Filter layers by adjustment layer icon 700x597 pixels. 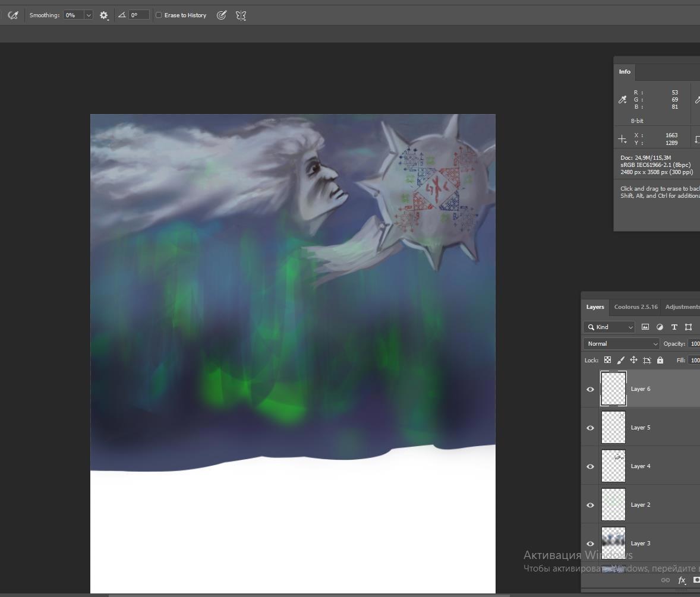660,327
